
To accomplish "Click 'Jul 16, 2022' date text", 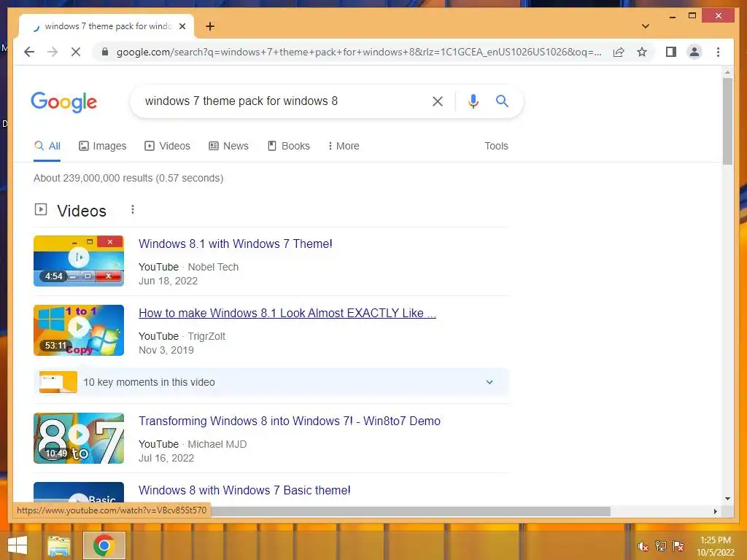I will point(166,458).
